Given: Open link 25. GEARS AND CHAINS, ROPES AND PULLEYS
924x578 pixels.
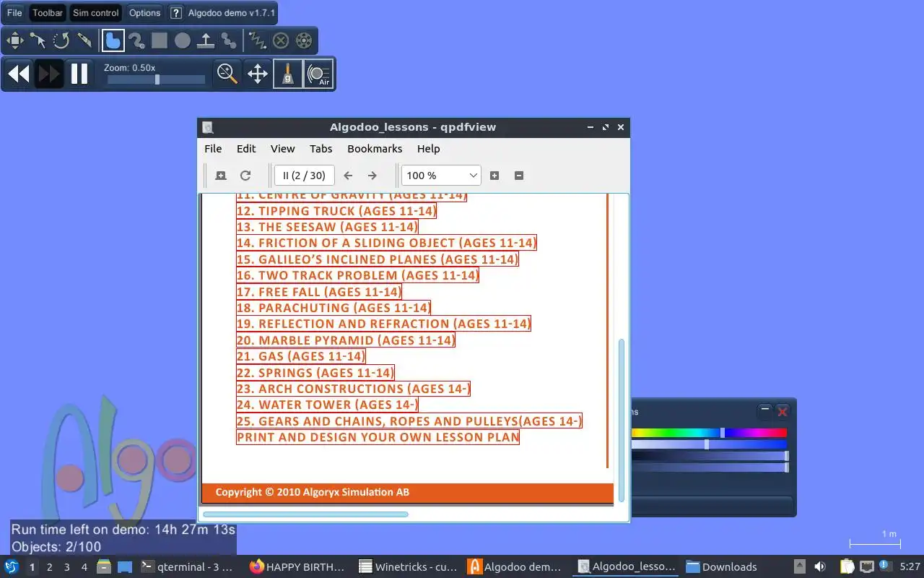Looking at the screenshot, I should [409, 421].
